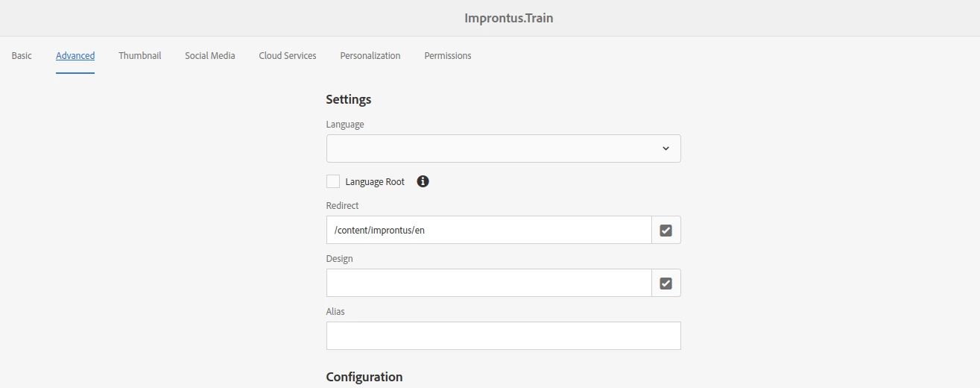
Task: Click the Language Root info icon
Action: pyautogui.click(x=423, y=181)
